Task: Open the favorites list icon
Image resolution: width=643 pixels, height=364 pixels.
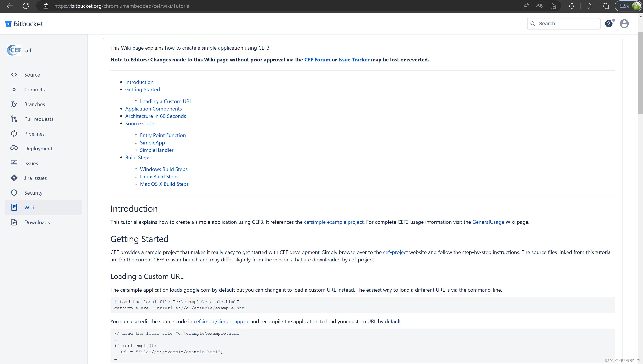Action: tap(590, 6)
